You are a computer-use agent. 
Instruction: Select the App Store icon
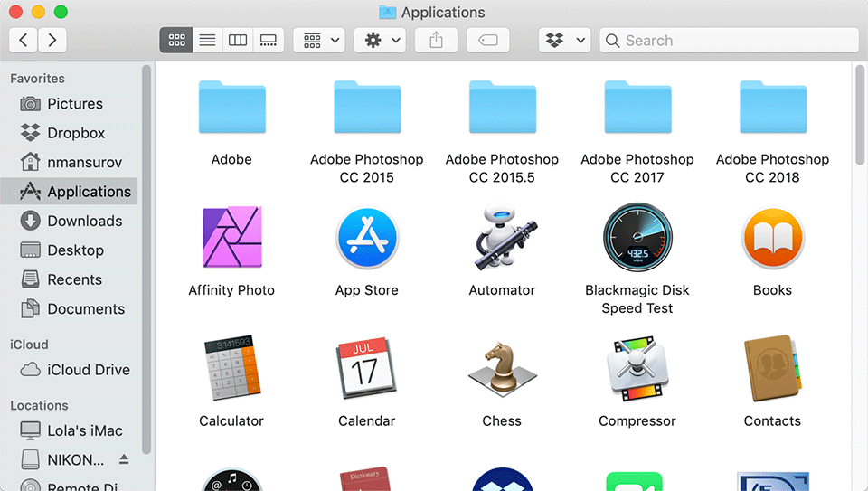(367, 238)
